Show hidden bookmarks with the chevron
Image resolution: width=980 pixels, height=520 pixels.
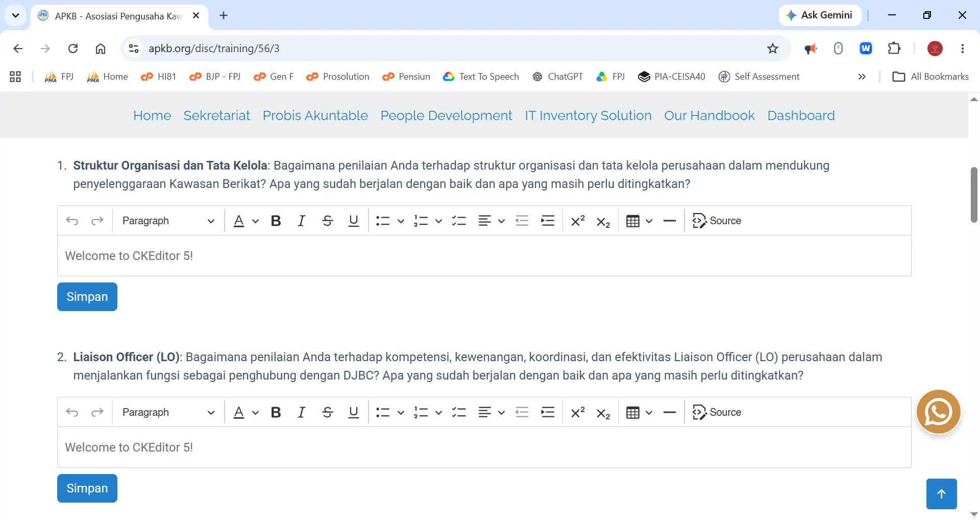[862, 77]
